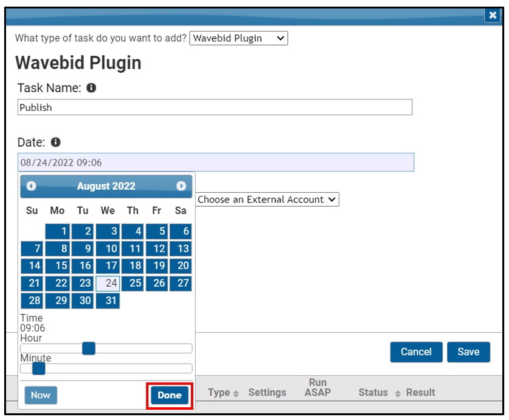Click the Now button in date picker
Screen dimensions: 509x420
pos(41,395)
